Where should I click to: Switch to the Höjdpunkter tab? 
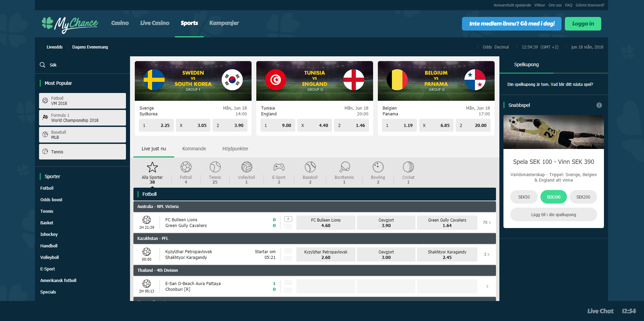coord(235,149)
